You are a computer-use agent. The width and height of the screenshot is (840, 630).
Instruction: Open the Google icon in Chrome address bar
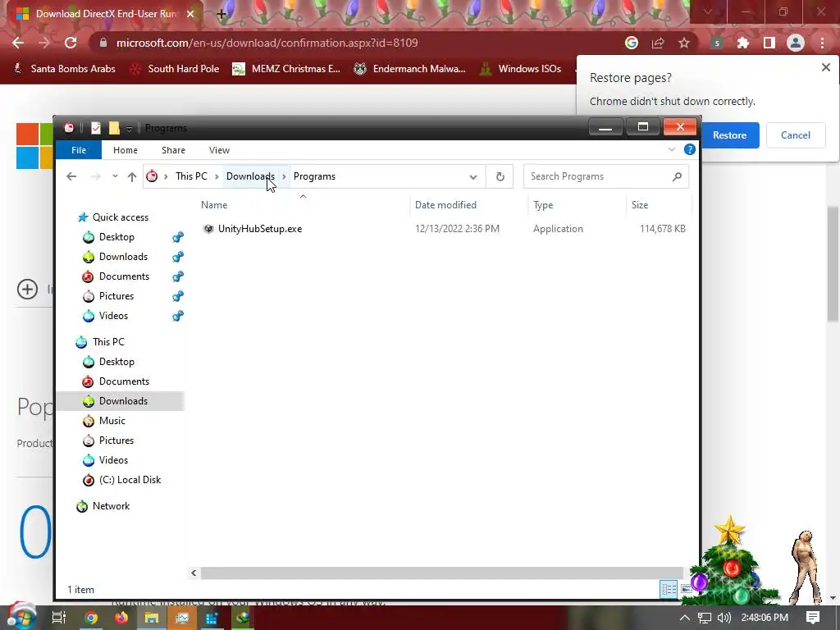tap(632, 43)
